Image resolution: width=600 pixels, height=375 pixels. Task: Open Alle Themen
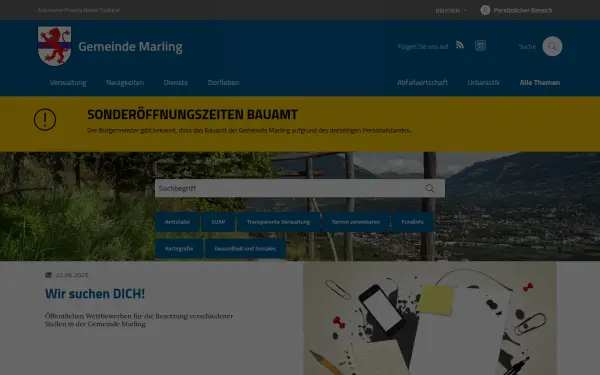[540, 83]
